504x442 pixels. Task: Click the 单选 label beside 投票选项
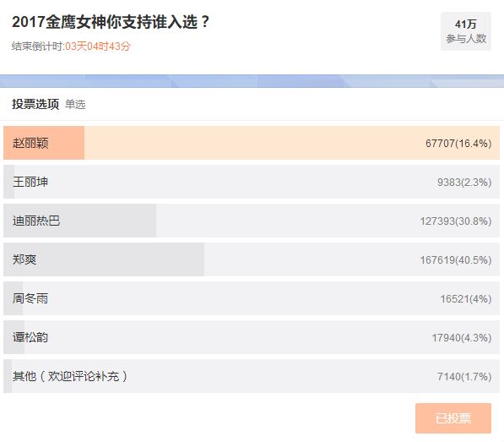[75, 104]
